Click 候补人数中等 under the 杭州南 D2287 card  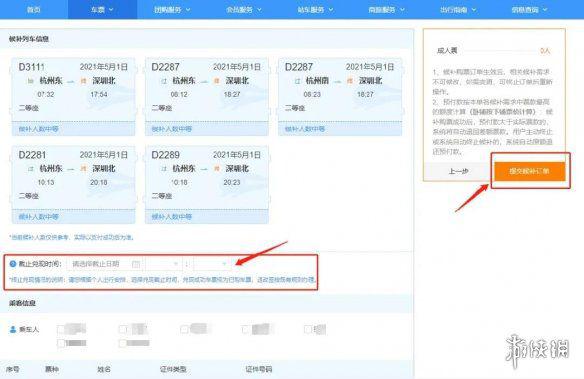(305, 129)
